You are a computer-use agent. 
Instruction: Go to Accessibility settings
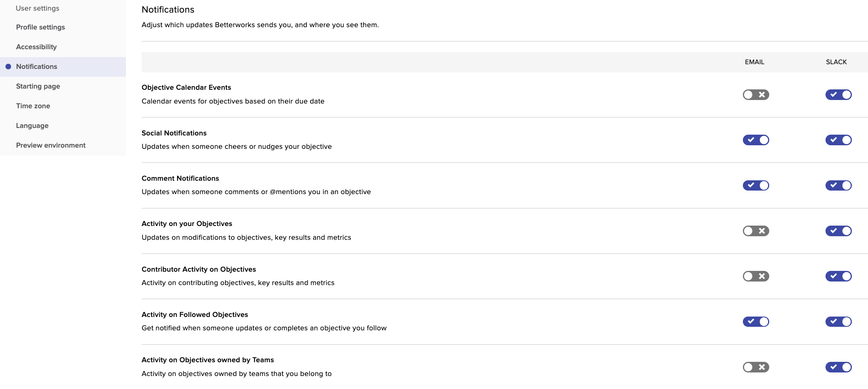point(63,47)
